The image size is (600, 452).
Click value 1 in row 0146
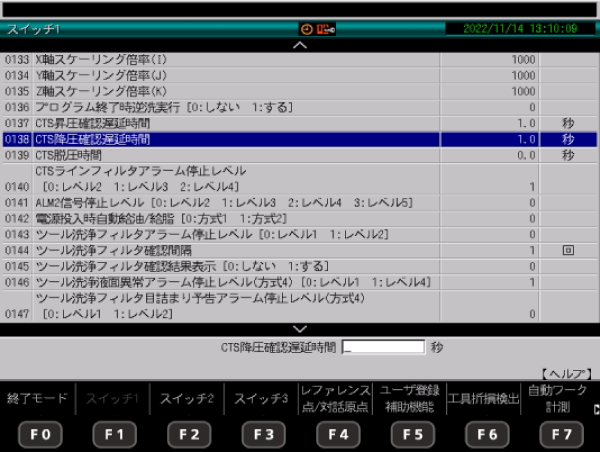pyautogui.click(x=532, y=282)
